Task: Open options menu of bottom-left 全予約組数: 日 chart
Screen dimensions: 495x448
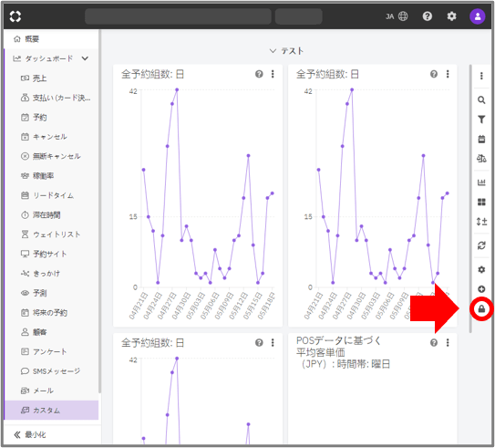Action: click(273, 342)
